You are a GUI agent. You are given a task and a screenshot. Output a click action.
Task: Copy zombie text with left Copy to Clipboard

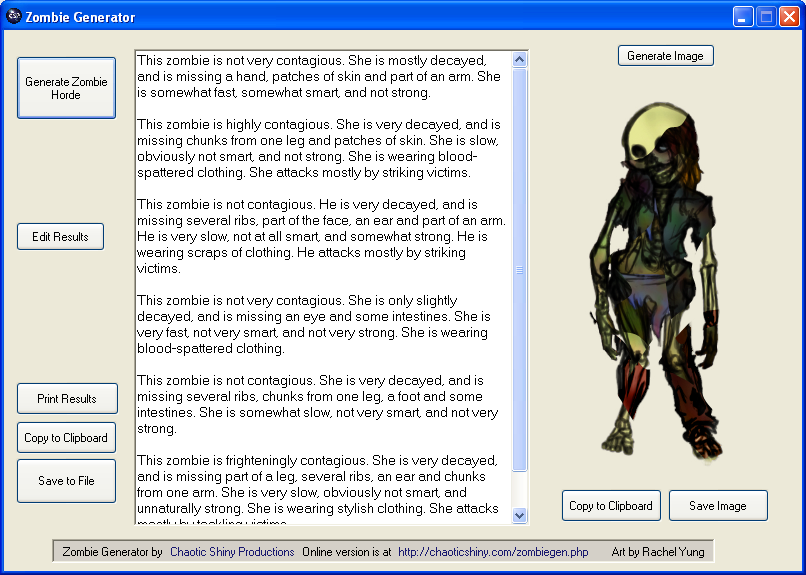point(66,437)
